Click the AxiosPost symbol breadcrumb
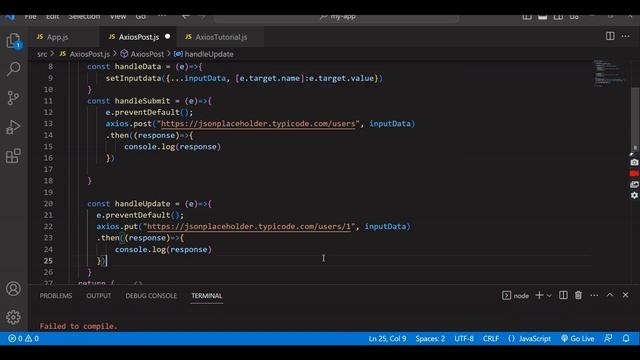This screenshot has width=640, height=360. tap(142, 54)
